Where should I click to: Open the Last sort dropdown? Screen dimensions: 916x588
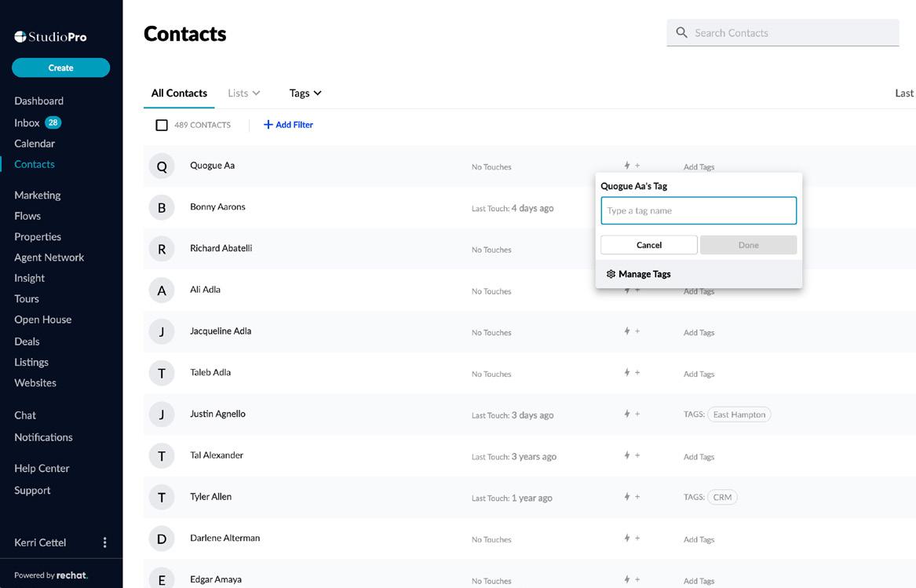[904, 93]
